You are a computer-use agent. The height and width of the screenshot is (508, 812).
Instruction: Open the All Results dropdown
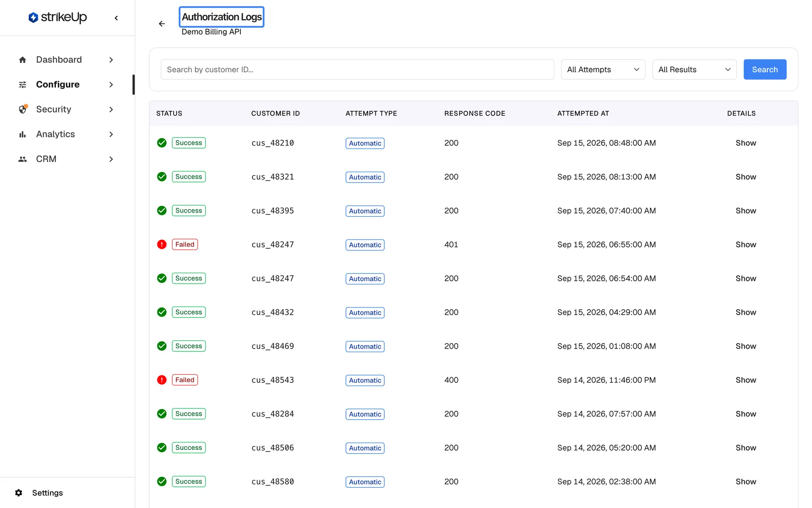(x=694, y=70)
